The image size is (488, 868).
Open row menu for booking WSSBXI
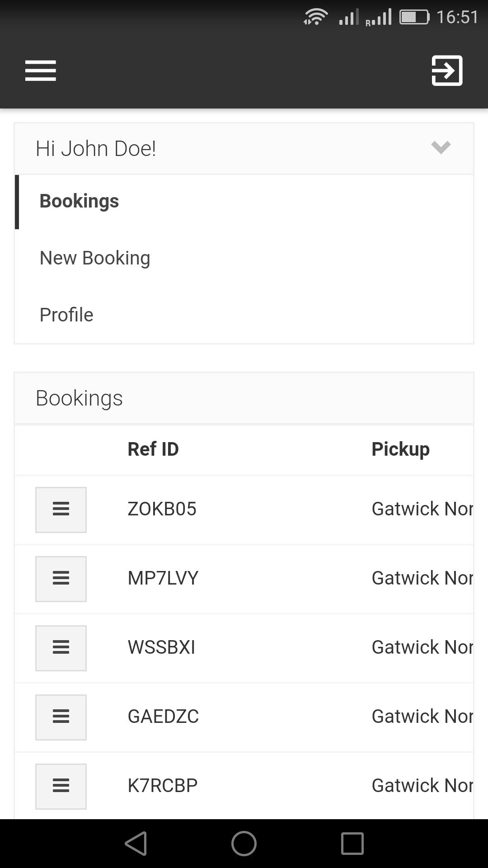coord(61,648)
